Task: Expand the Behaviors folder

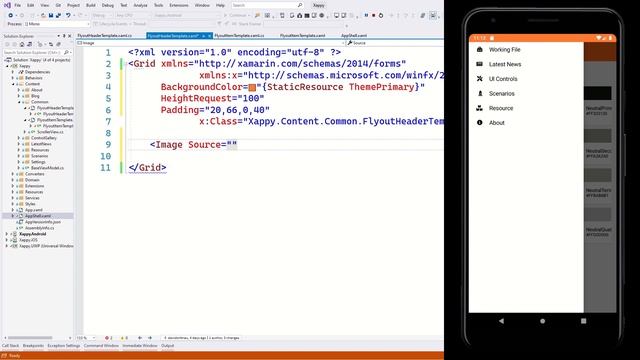Action: point(13,78)
